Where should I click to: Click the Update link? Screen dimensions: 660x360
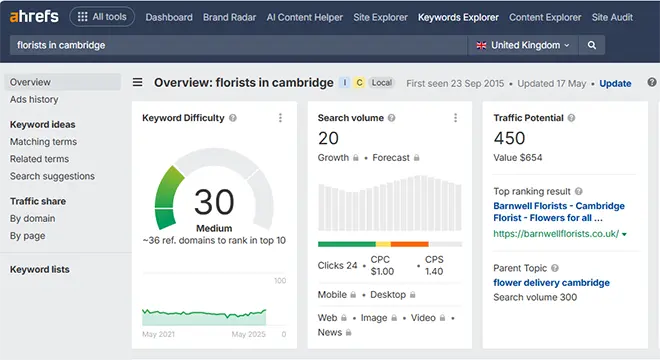(x=615, y=83)
